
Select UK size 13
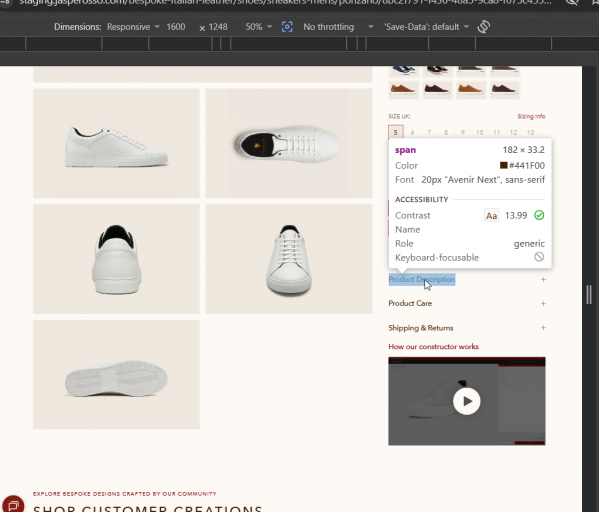point(530,132)
